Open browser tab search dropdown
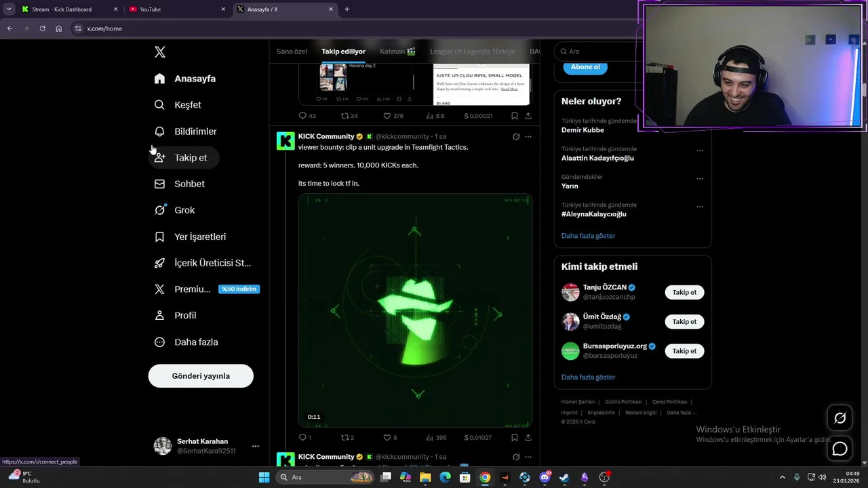Viewport: 868px width, 488px height. pos(9,9)
